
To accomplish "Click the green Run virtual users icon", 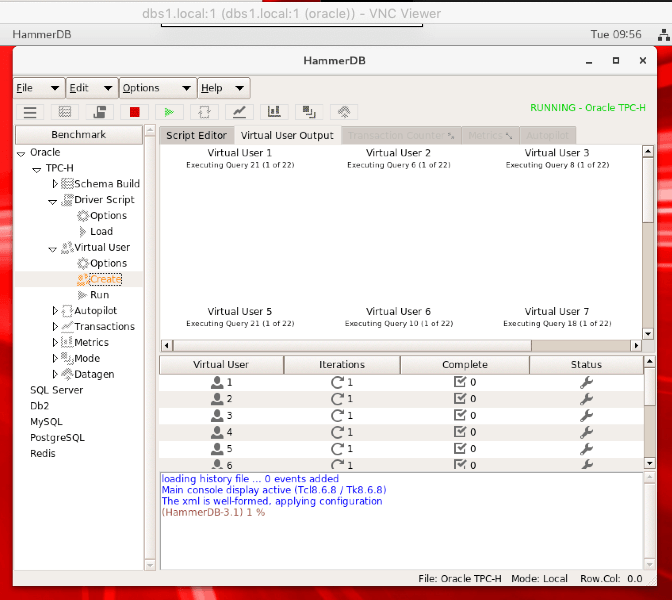I will (x=169, y=112).
